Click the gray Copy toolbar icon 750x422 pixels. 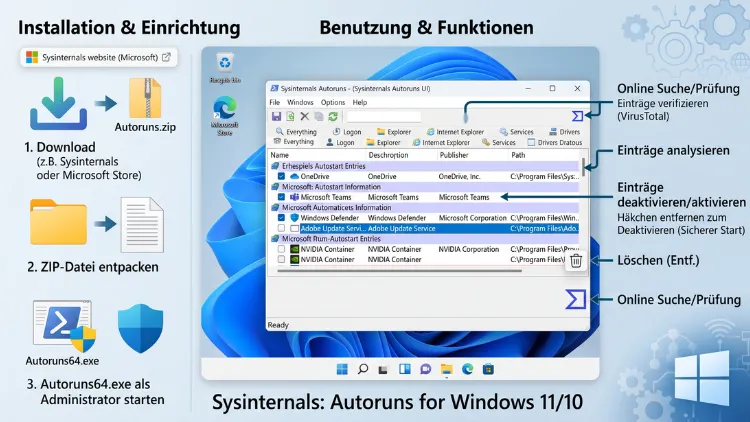coord(319,116)
